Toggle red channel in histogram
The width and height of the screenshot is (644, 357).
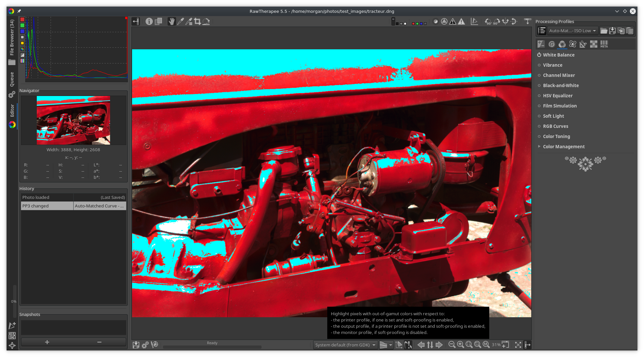pyautogui.click(x=22, y=20)
